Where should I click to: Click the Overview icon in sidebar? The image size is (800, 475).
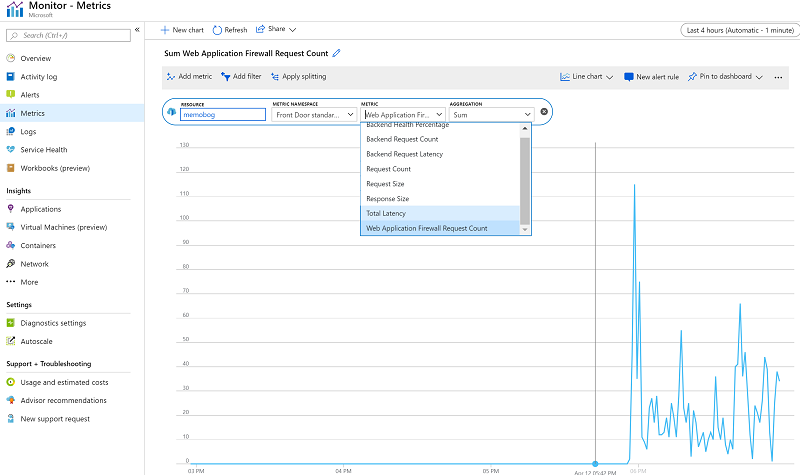tap(10, 58)
